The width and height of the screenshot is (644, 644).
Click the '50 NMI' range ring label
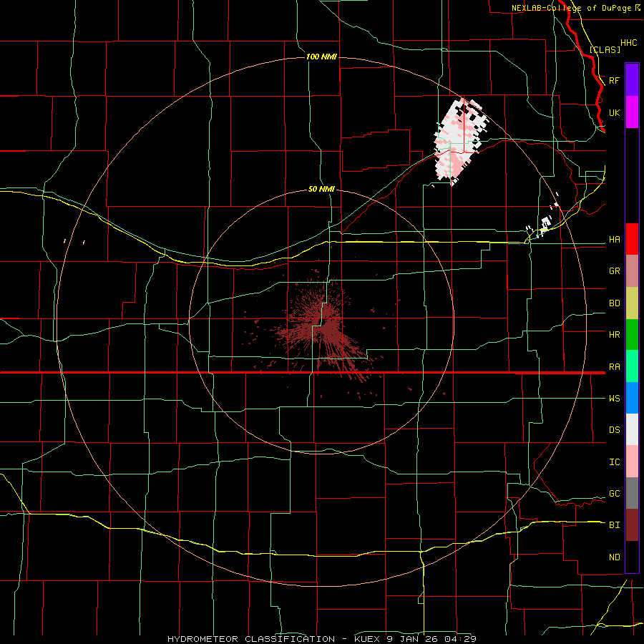coord(321,190)
